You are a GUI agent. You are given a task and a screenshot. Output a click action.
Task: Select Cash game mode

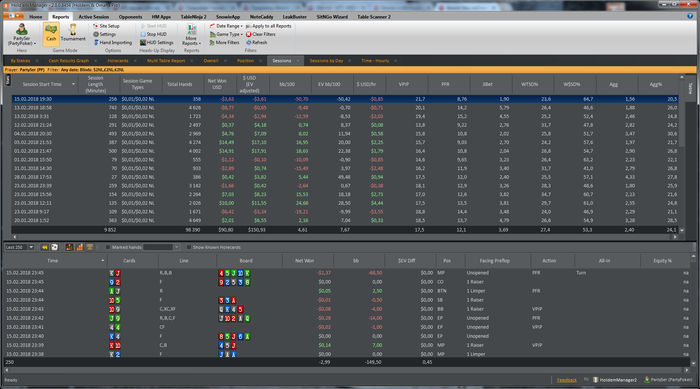pyautogui.click(x=51, y=34)
